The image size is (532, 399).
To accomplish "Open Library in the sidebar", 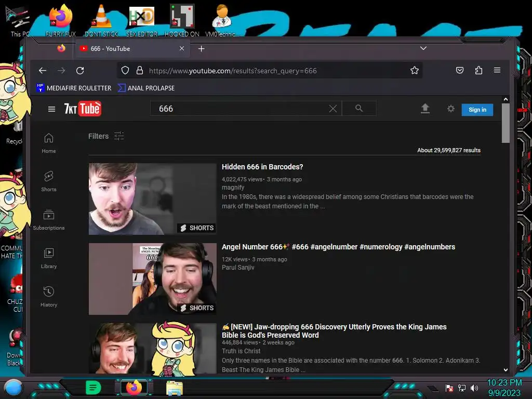I will click(x=49, y=259).
